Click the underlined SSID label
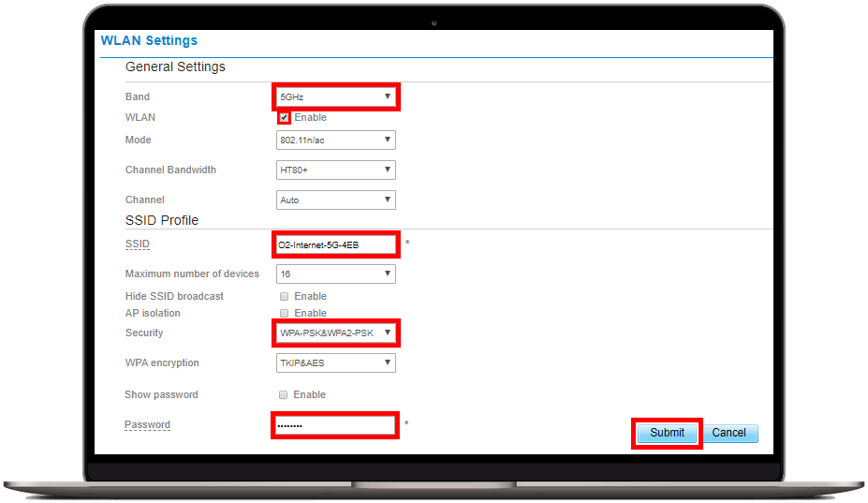 pyautogui.click(x=137, y=244)
